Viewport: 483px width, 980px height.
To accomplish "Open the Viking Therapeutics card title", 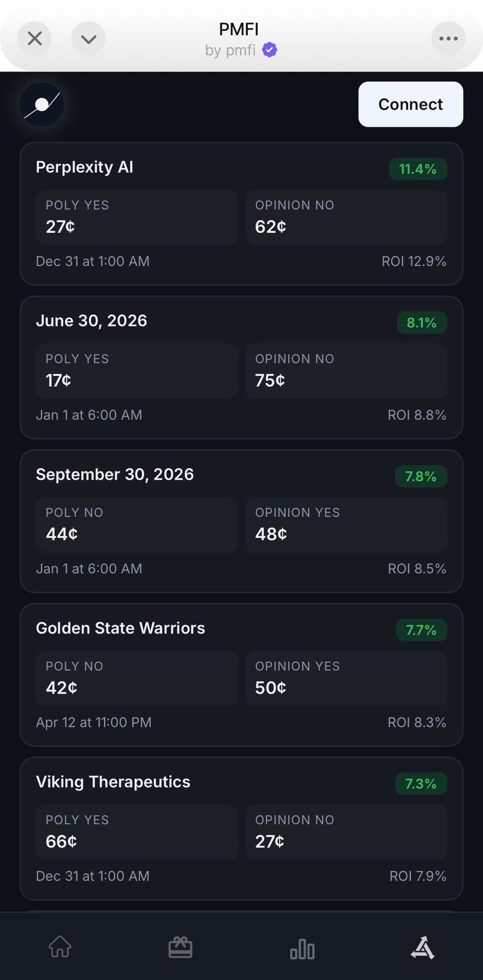I will (113, 782).
